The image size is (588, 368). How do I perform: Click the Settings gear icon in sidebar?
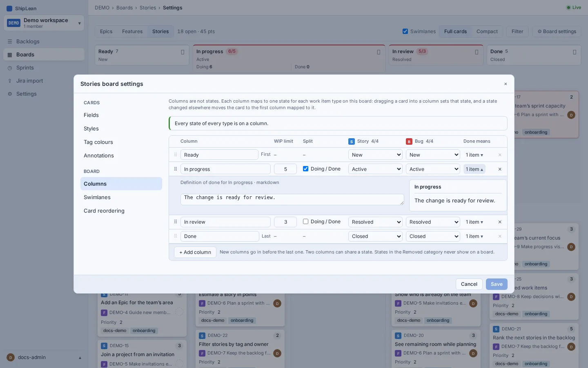pos(10,94)
